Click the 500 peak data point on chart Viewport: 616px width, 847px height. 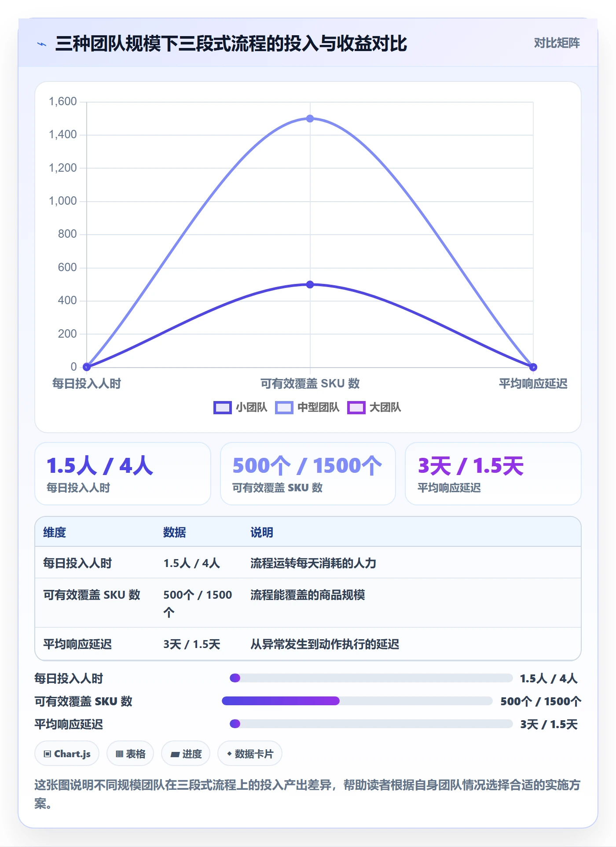pos(310,284)
